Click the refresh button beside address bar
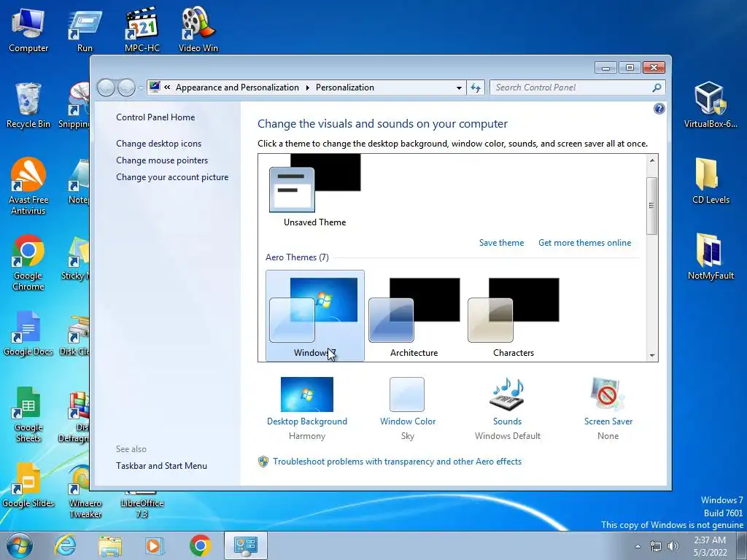 [476, 87]
